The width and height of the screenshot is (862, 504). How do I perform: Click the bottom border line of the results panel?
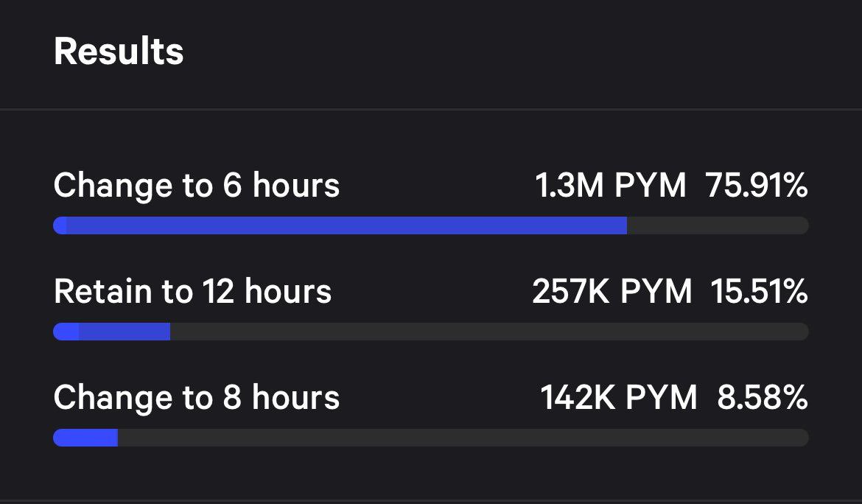[431, 500]
